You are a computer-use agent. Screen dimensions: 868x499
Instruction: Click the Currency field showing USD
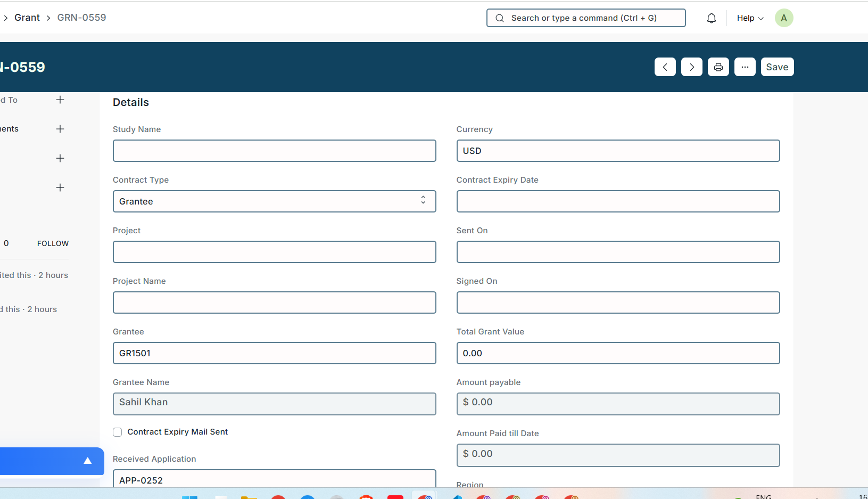point(617,151)
